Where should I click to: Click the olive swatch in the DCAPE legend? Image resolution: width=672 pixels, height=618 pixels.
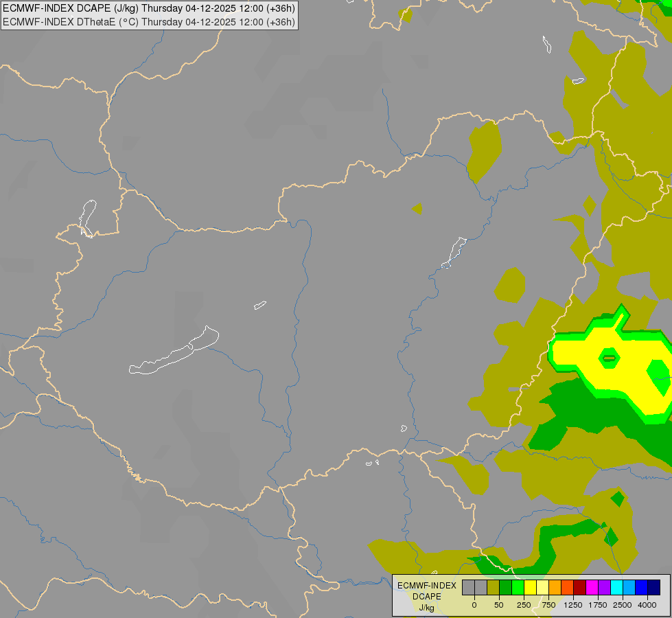[493, 588]
